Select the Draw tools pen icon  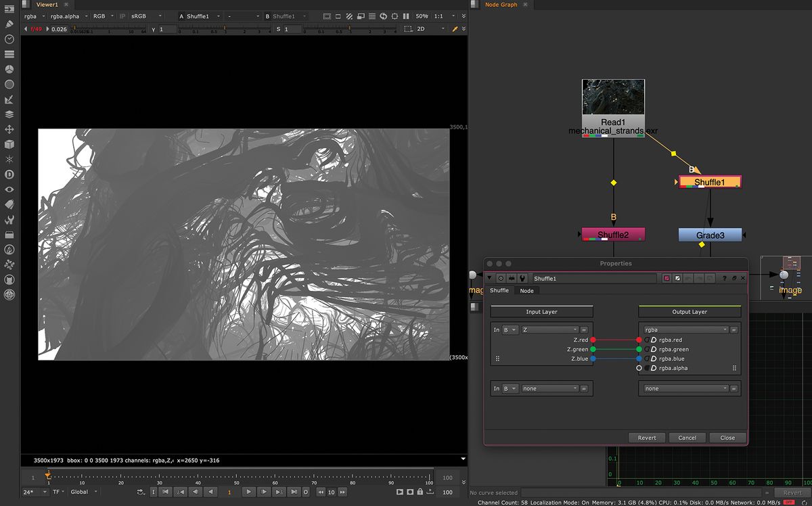[9, 24]
